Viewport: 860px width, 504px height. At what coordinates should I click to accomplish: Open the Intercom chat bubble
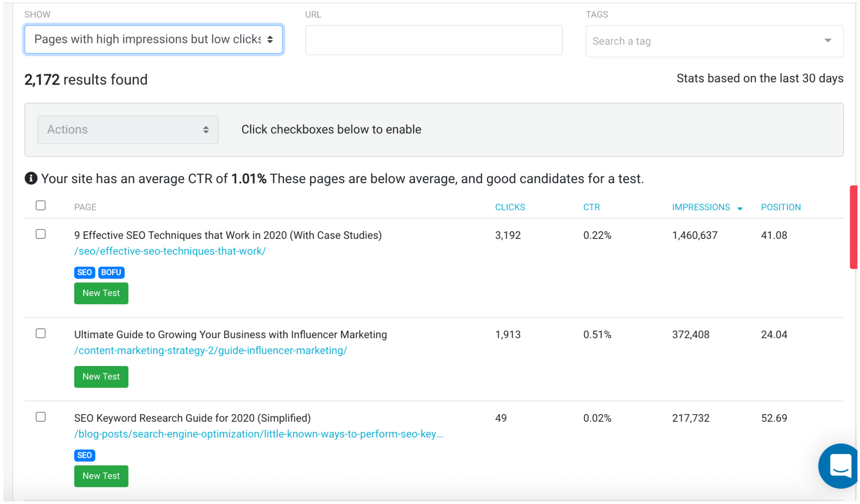click(838, 466)
